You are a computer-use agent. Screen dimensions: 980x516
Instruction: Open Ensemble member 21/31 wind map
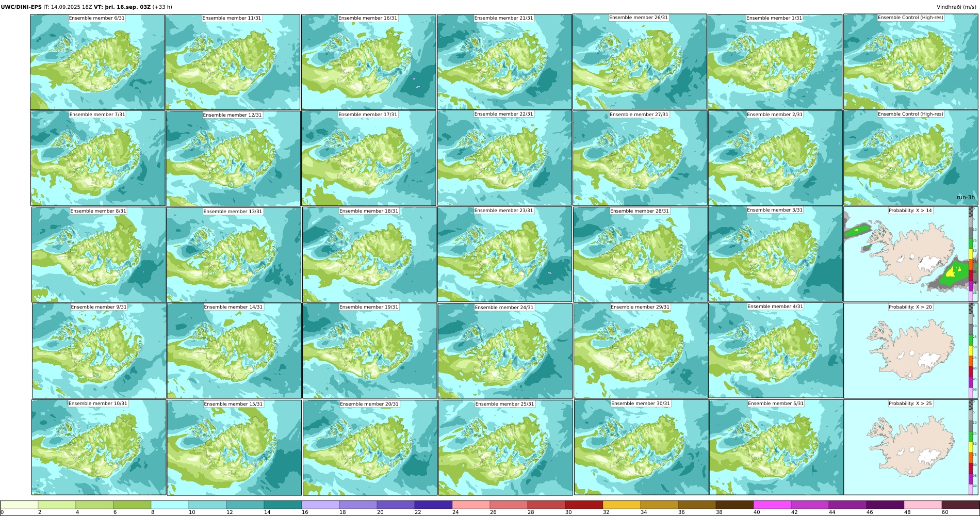(504, 62)
